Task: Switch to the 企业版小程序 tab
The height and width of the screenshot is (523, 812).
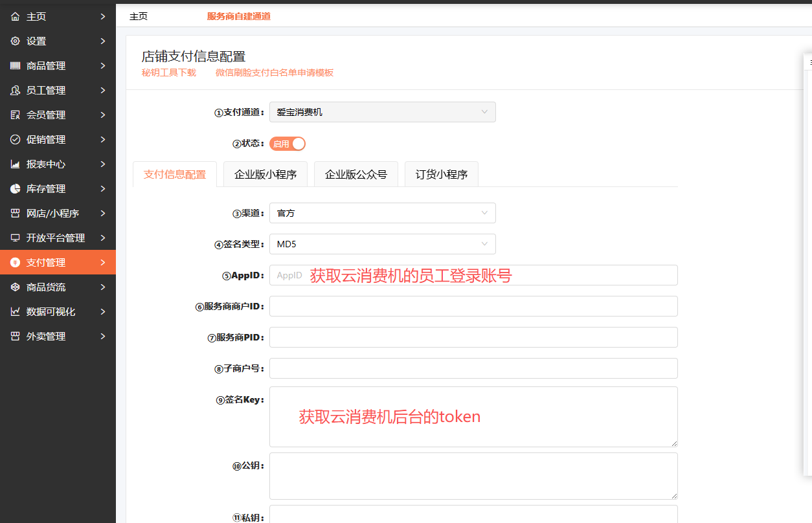Action: tap(265, 174)
